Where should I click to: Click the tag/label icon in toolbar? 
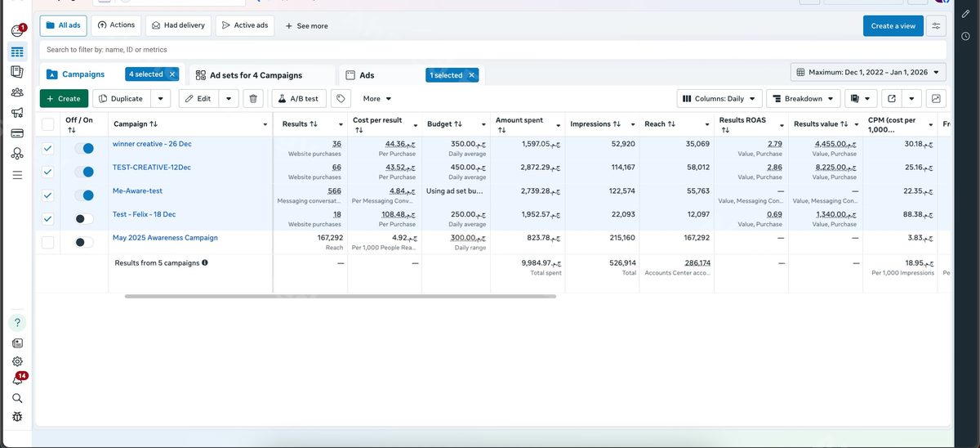(x=341, y=99)
